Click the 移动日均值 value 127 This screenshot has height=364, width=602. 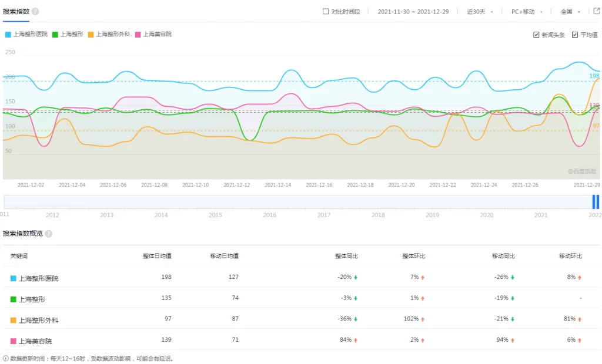click(233, 277)
